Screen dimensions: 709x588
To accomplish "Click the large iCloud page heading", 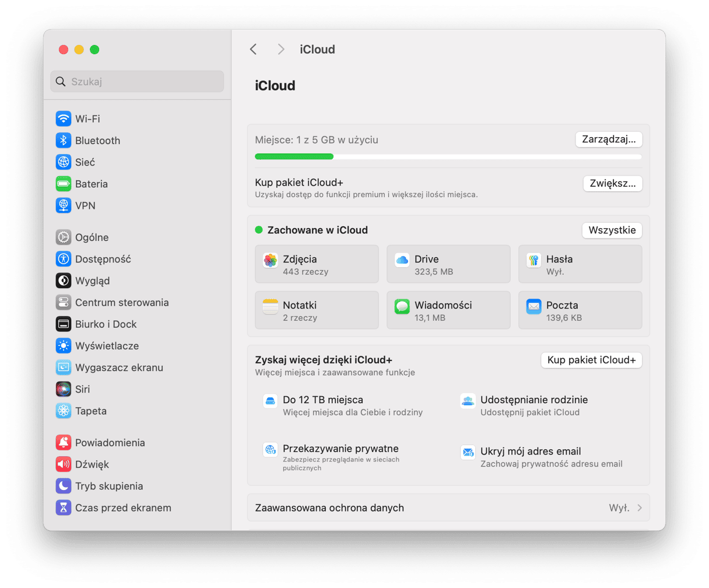I will pyautogui.click(x=275, y=86).
